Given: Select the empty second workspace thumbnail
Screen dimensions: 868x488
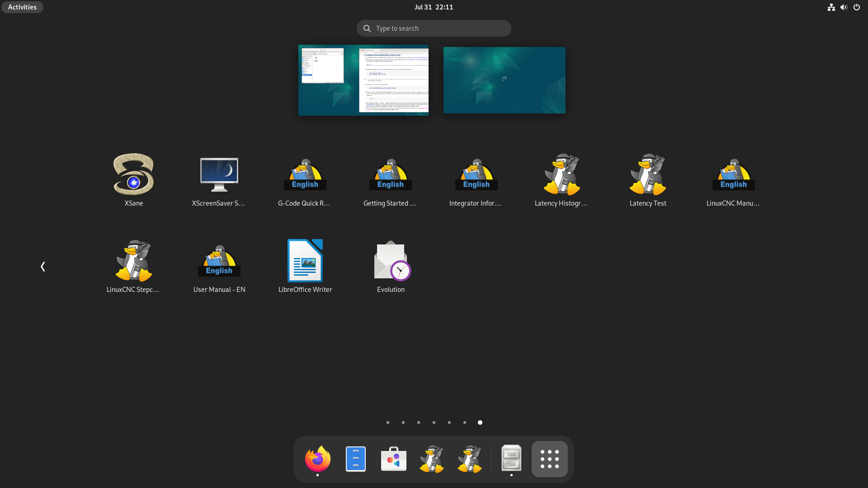Looking at the screenshot, I should [505, 80].
